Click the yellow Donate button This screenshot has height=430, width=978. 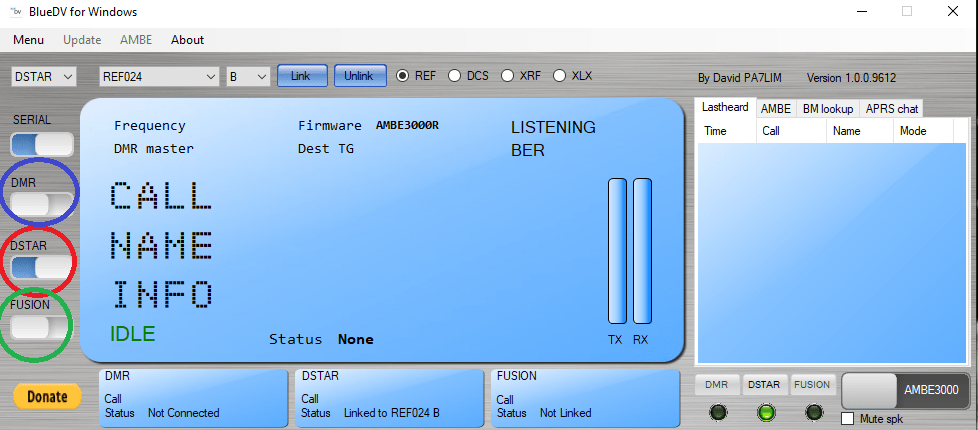click(x=47, y=397)
